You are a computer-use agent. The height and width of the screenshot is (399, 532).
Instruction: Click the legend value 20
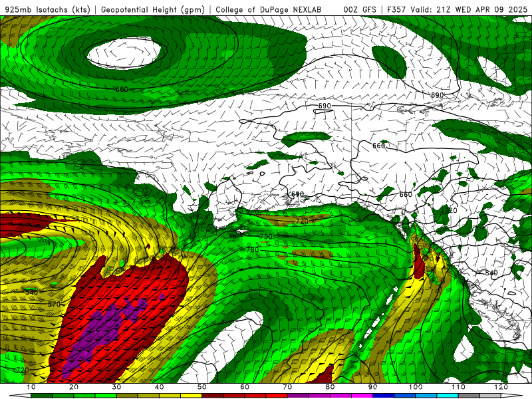click(x=74, y=387)
